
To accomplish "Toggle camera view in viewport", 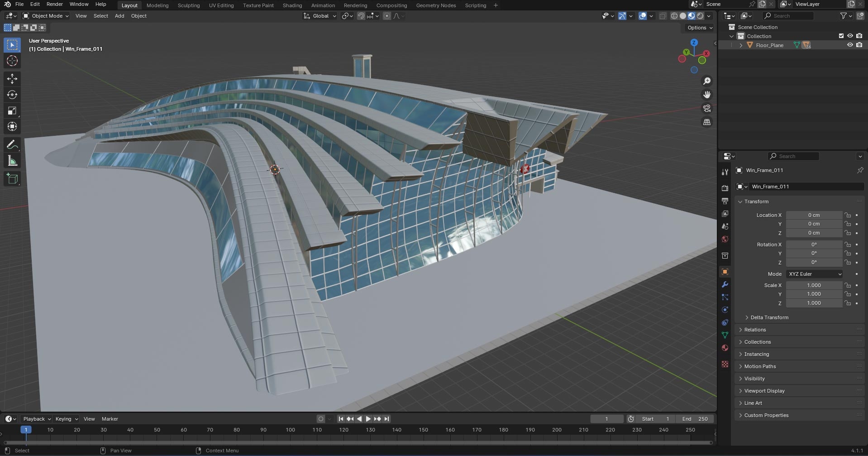I will click(707, 108).
